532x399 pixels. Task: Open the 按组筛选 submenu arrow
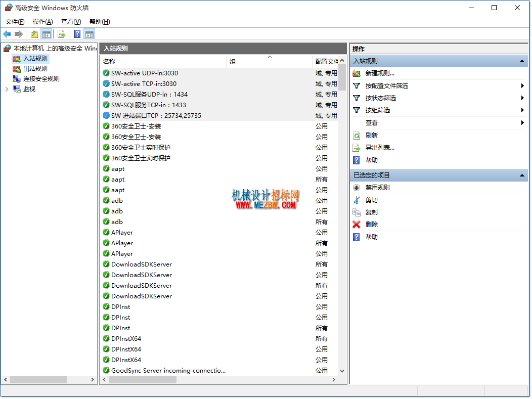coord(522,110)
